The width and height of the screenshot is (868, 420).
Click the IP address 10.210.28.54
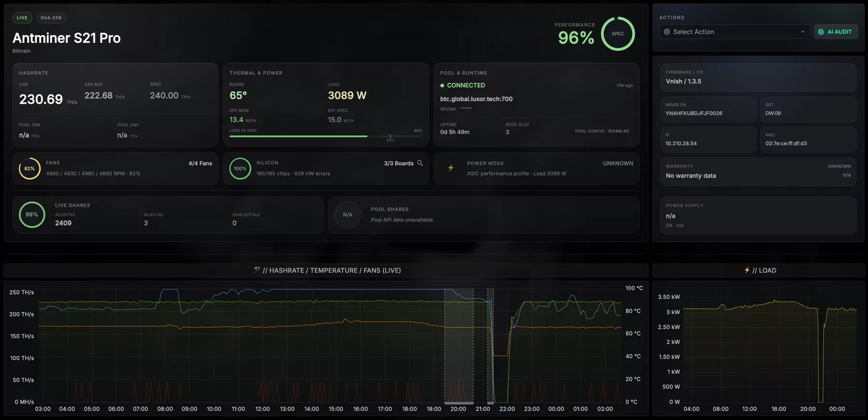click(681, 143)
